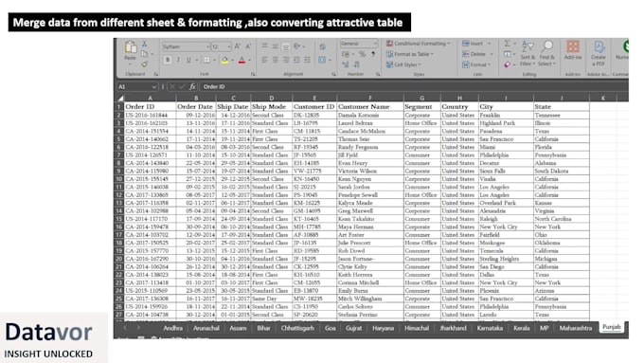Select the Format Painter brush icon
The width and height of the screenshot is (644, 363).
coord(145,64)
